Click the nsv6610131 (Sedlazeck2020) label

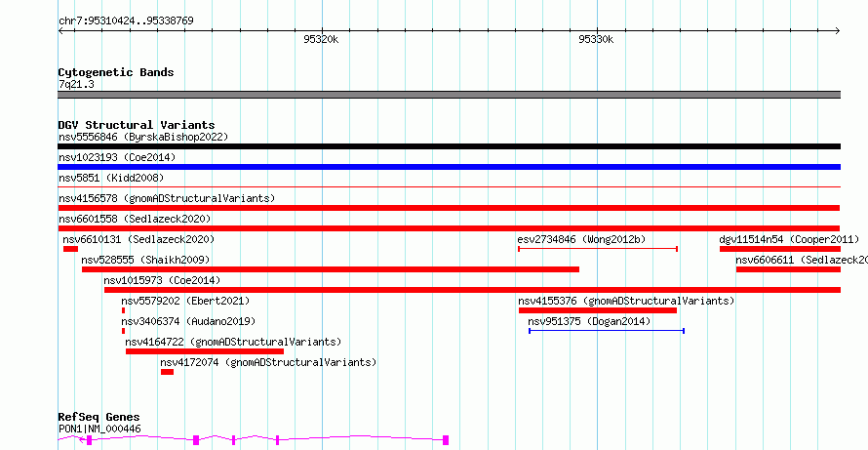(x=138, y=239)
